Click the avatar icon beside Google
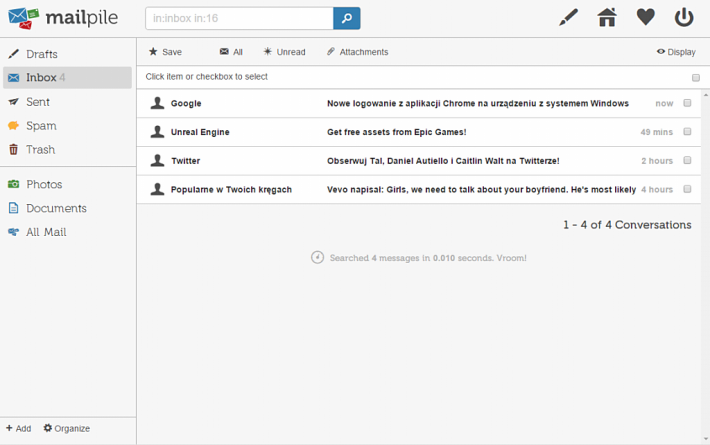The width and height of the screenshot is (710, 445). [157, 103]
